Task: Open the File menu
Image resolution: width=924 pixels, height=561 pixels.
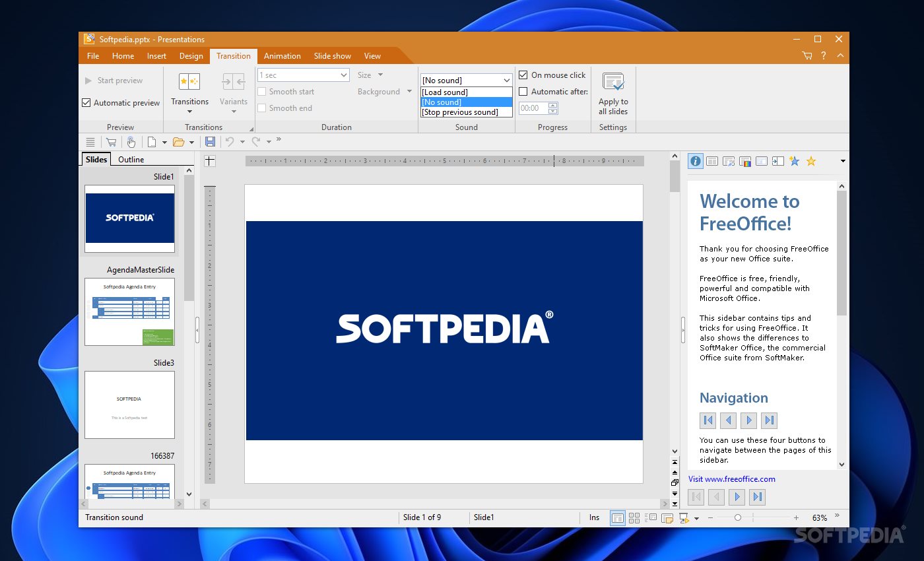Action: [93, 56]
